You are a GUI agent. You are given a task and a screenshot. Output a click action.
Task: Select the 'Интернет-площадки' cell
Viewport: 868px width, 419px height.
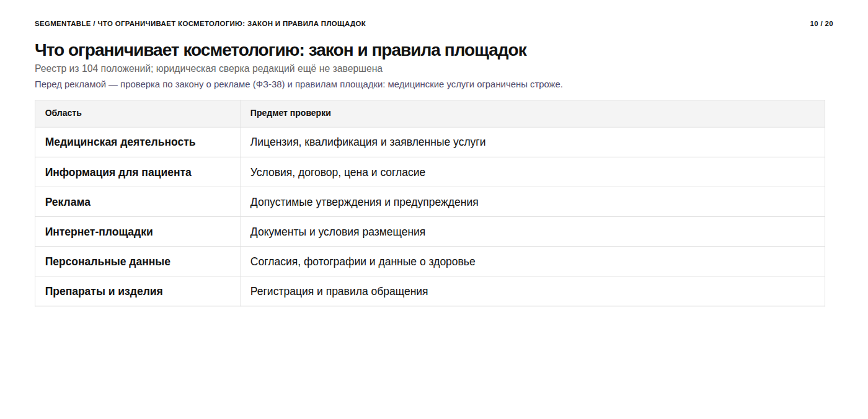tap(138, 232)
